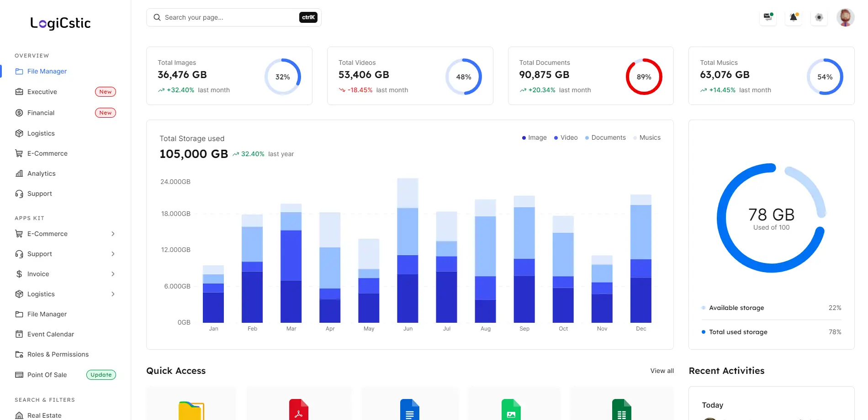Click the Today label in Recent Activities
The height and width of the screenshot is (420, 868).
pyautogui.click(x=713, y=405)
